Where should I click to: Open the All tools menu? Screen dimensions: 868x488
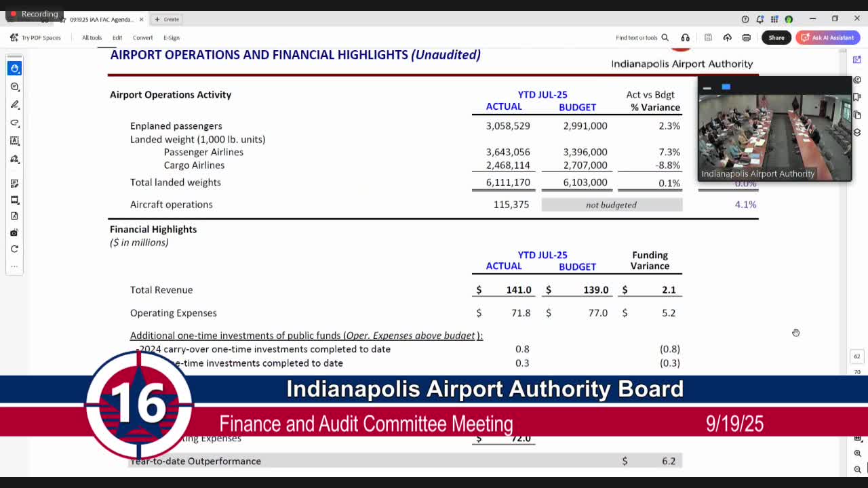(x=92, y=38)
